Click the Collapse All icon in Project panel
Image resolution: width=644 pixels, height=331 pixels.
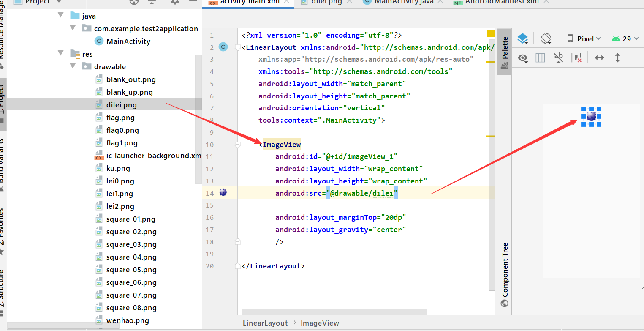[x=152, y=2]
